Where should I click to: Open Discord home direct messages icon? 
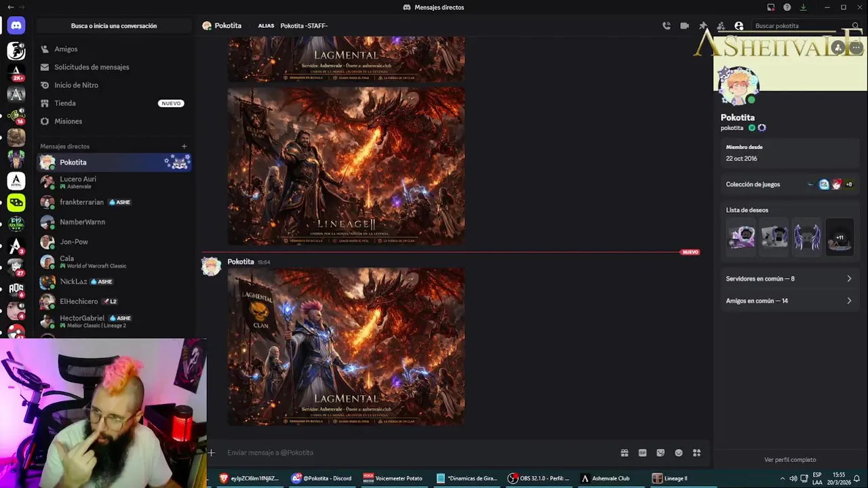[16, 26]
